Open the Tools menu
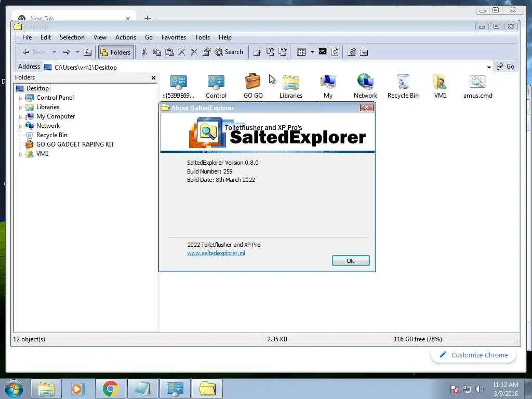The width and height of the screenshot is (532, 399). (202, 37)
